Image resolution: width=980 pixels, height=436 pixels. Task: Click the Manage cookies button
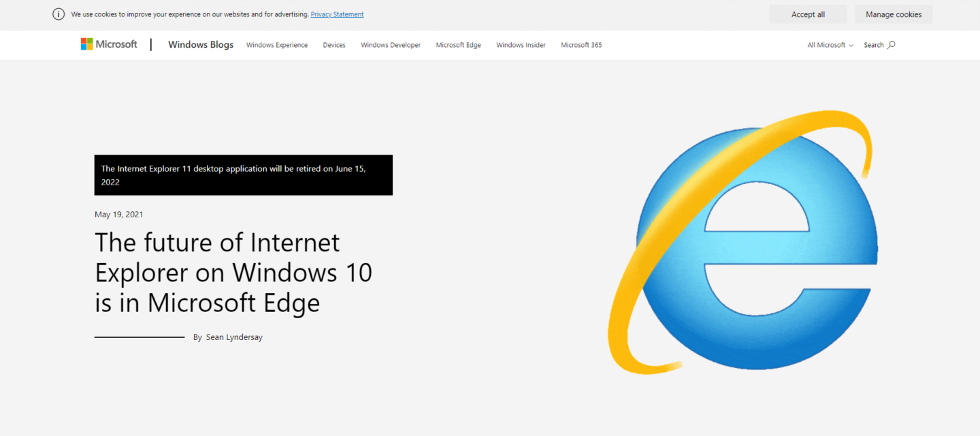pos(894,14)
